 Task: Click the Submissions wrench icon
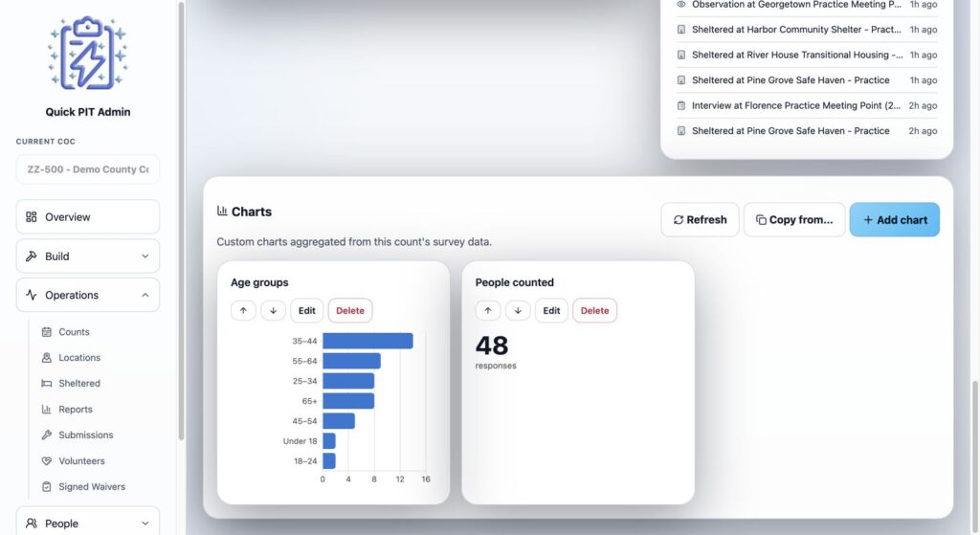click(46, 435)
